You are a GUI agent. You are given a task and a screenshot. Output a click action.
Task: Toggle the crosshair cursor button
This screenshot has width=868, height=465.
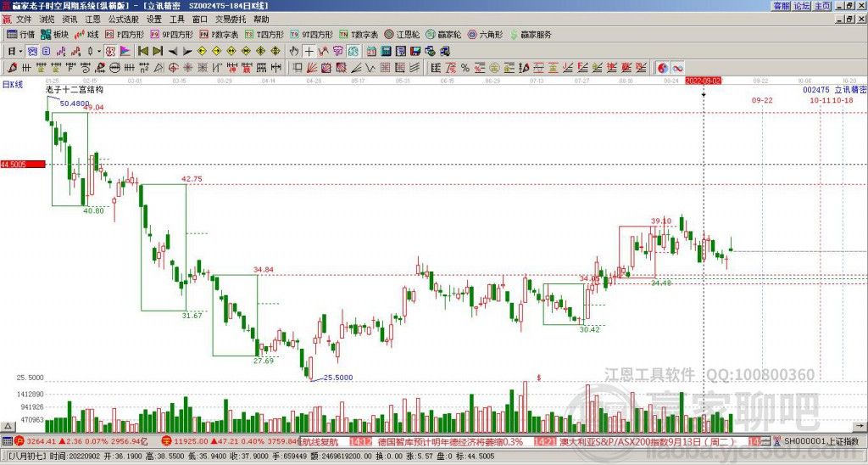[x=309, y=51]
